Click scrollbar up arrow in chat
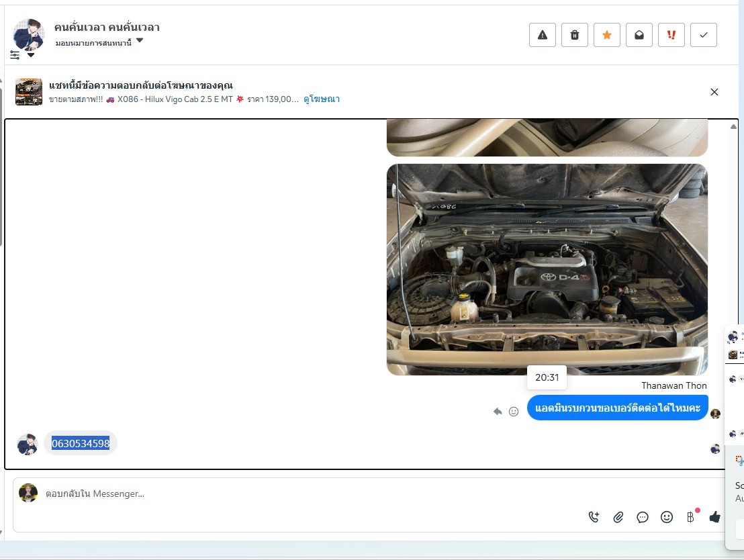Screen dimensions: 744x560 point(733,126)
